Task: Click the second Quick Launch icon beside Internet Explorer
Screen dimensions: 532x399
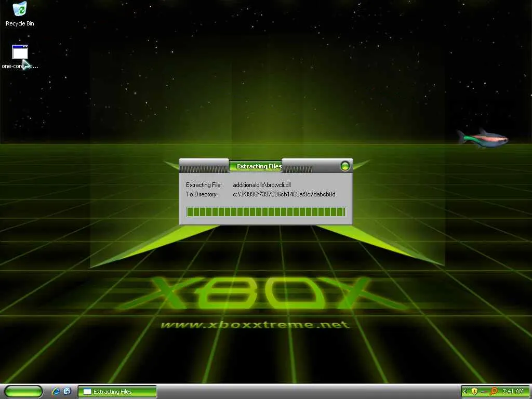Action: [x=67, y=391]
